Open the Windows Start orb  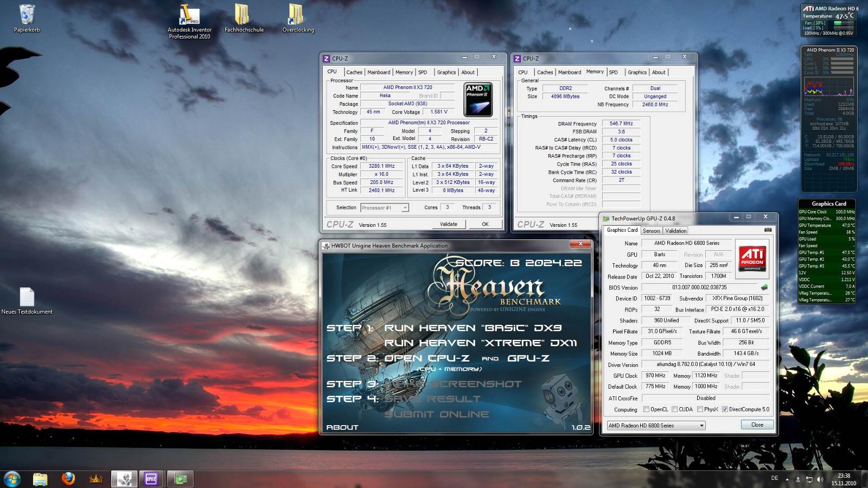(x=12, y=479)
